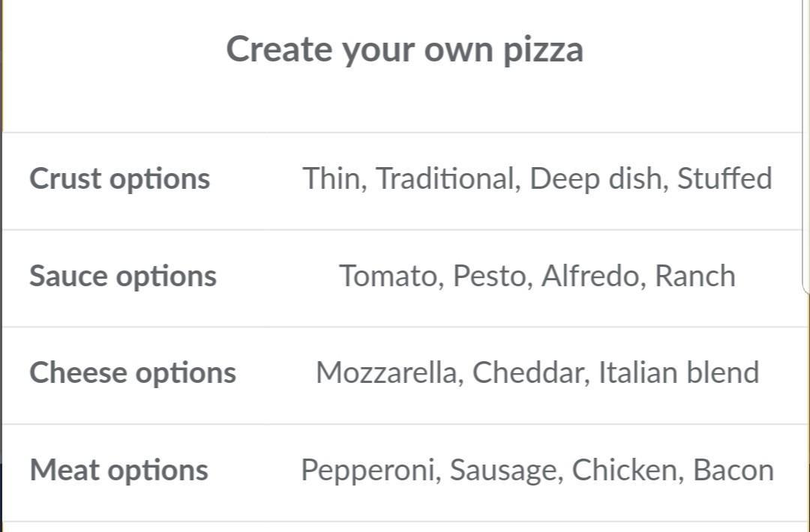Click 'Pesto' in the sauce list
The image size is (810, 532).
click(490, 276)
